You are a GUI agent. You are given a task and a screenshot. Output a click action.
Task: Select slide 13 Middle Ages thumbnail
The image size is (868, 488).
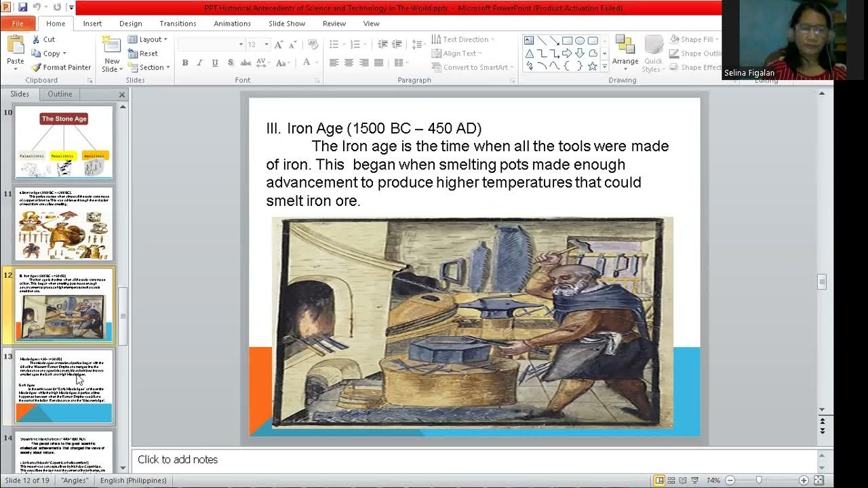pos(64,386)
